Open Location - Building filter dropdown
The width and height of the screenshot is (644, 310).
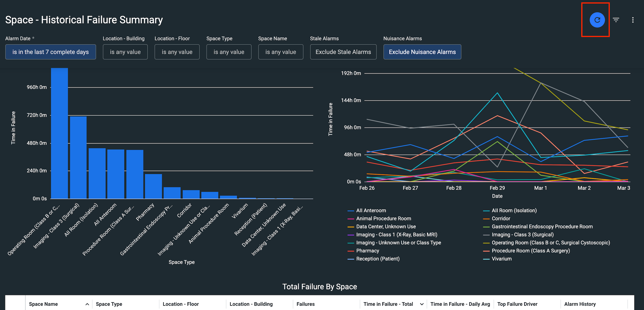point(125,52)
